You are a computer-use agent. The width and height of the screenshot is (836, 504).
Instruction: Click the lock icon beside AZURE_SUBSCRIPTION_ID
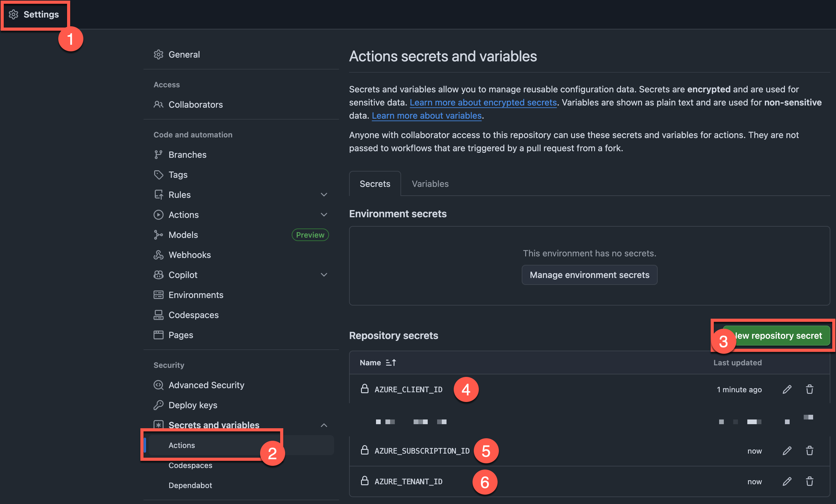364,450
